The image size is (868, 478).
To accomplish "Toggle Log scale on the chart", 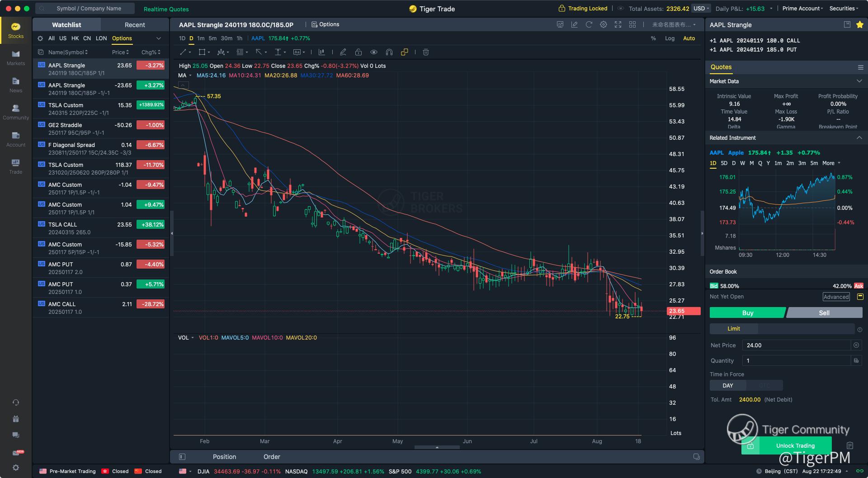I will [x=670, y=38].
